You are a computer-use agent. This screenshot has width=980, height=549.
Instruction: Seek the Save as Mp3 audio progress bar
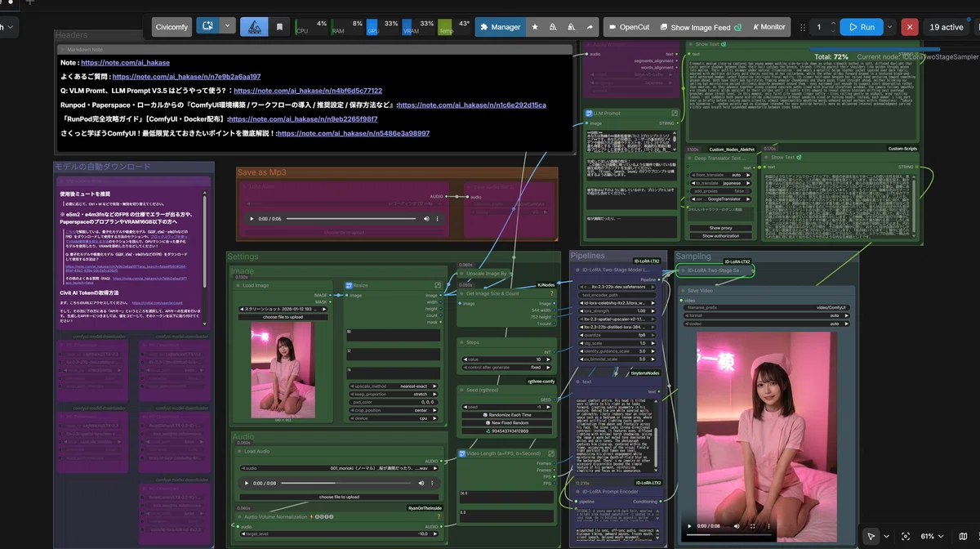tap(350, 219)
